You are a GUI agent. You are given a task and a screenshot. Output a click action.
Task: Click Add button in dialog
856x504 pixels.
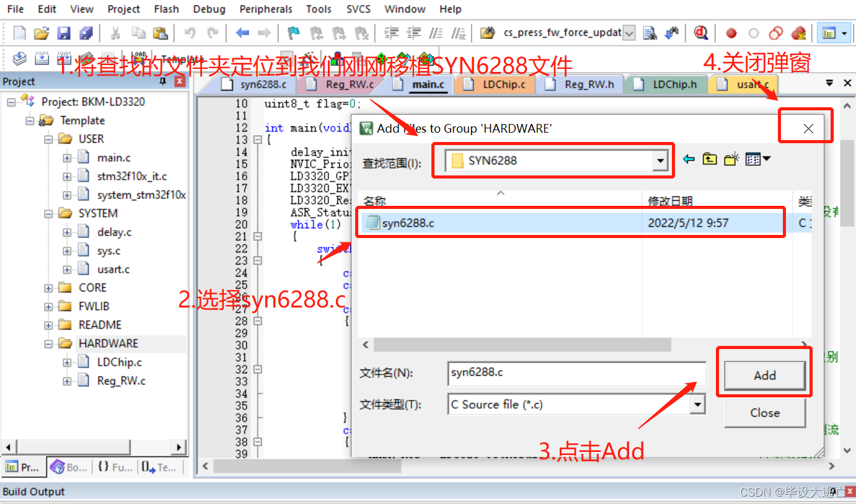pos(764,376)
